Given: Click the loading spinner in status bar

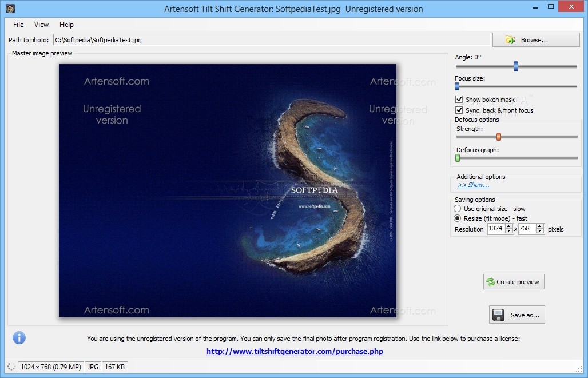Looking at the screenshot, I should 11,367.
